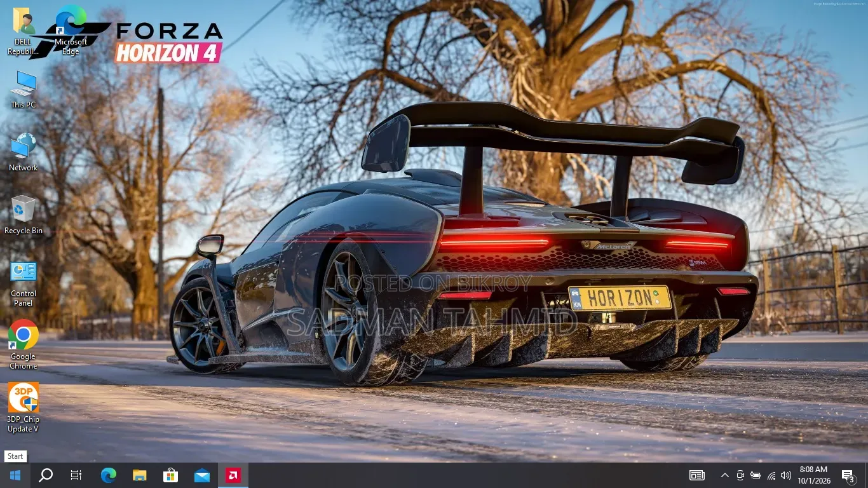Image resolution: width=868 pixels, height=488 pixels.
Task: Open File Explorer from the taskbar
Action: point(140,475)
